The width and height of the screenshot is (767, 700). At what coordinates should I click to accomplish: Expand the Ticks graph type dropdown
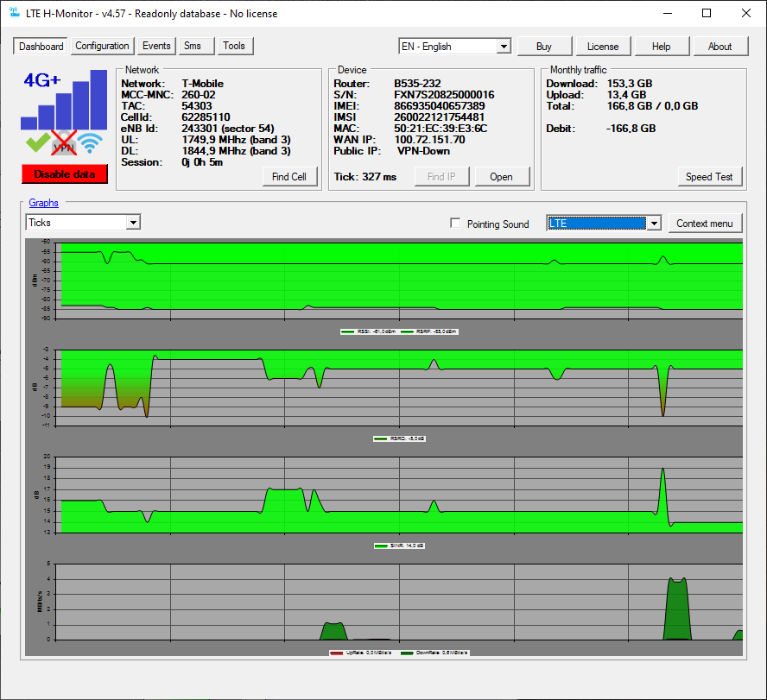[83, 223]
